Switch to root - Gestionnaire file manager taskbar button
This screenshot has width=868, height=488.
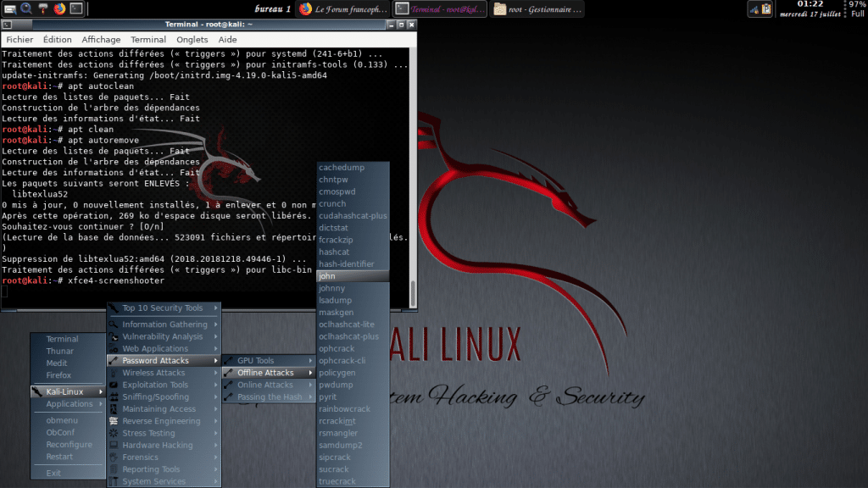click(537, 8)
